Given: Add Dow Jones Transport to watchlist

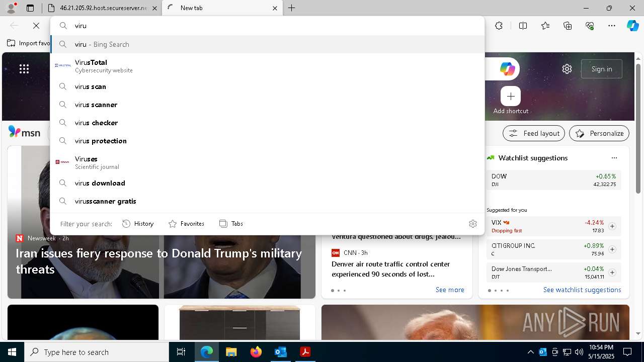Looking at the screenshot, I should pyautogui.click(x=612, y=273).
